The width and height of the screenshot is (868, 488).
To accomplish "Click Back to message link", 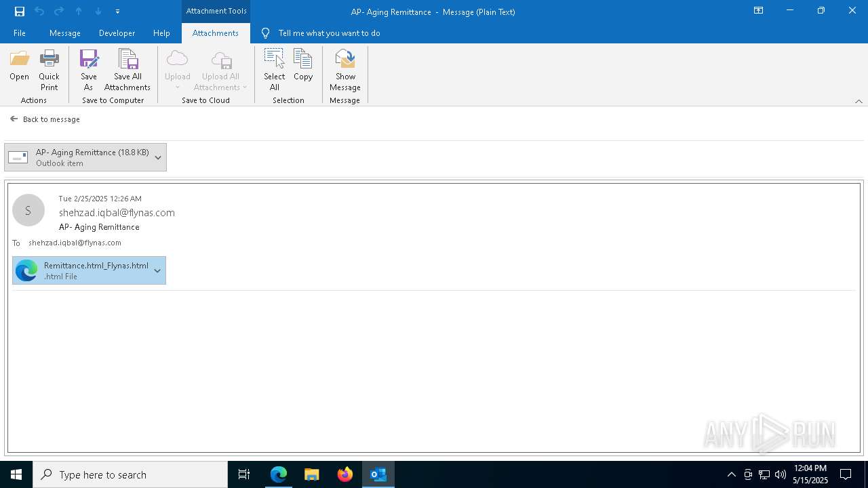I will tap(45, 119).
